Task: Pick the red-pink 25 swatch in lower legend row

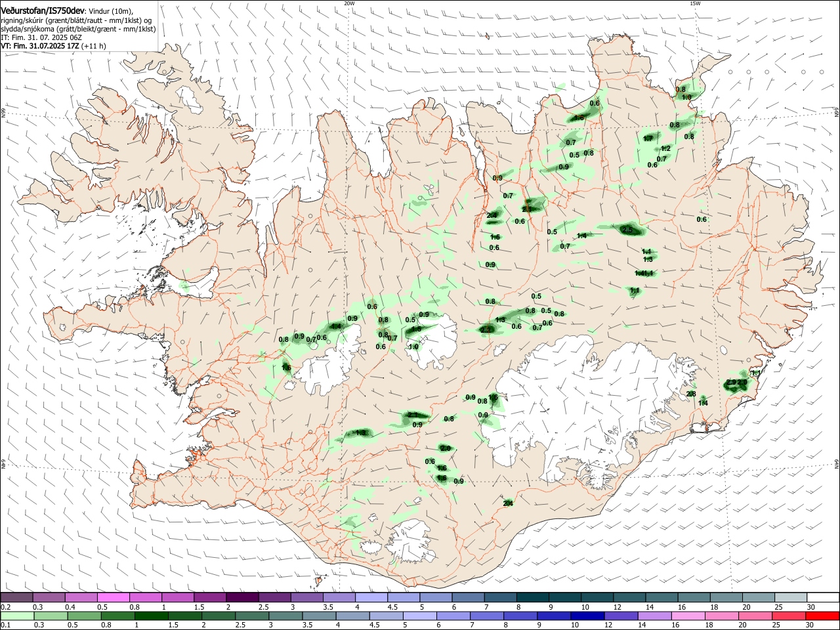Action: pos(788,616)
